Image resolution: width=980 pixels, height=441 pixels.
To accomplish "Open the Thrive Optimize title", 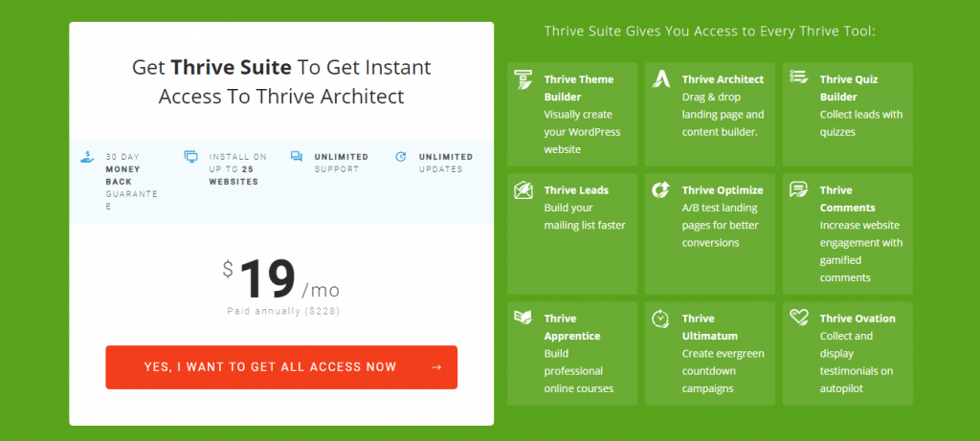I will pos(723,190).
